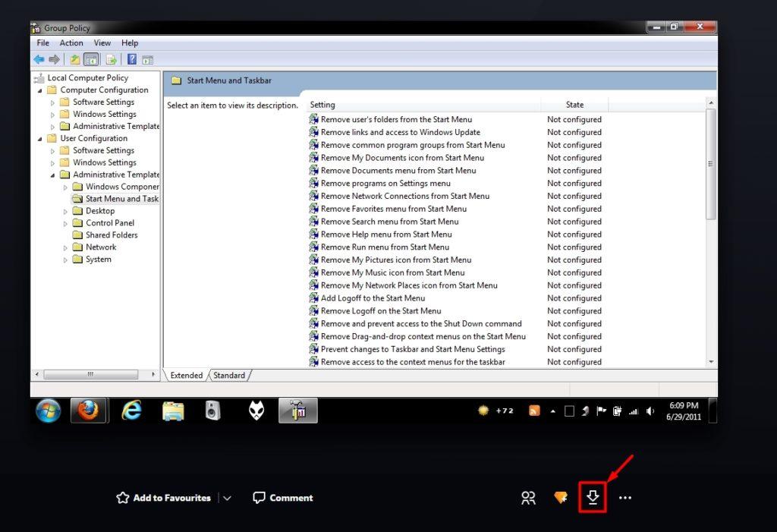The height and width of the screenshot is (532, 777).
Task: Click the Show/Hide Action Pane toolbar icon
Action: pyautogui.click(x=148, y=60)
